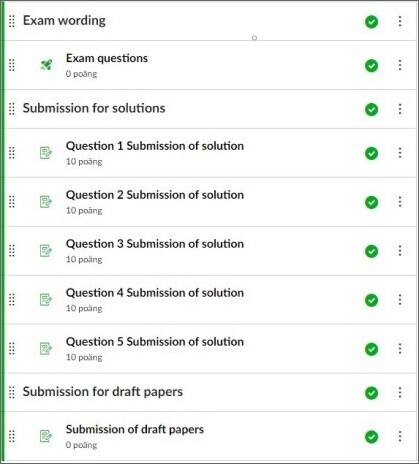The width and height of the screenshot is (419, 464).
Task: Grab the drag handle of Exam wording header
Action: tap(12, 21)
